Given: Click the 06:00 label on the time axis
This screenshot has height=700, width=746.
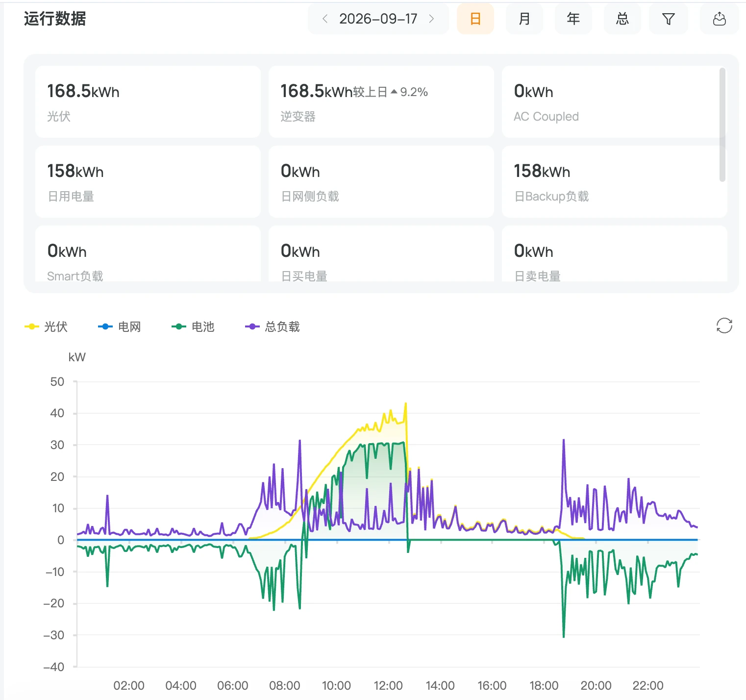Looking at the screenshot, I should (x=233, y=685).
